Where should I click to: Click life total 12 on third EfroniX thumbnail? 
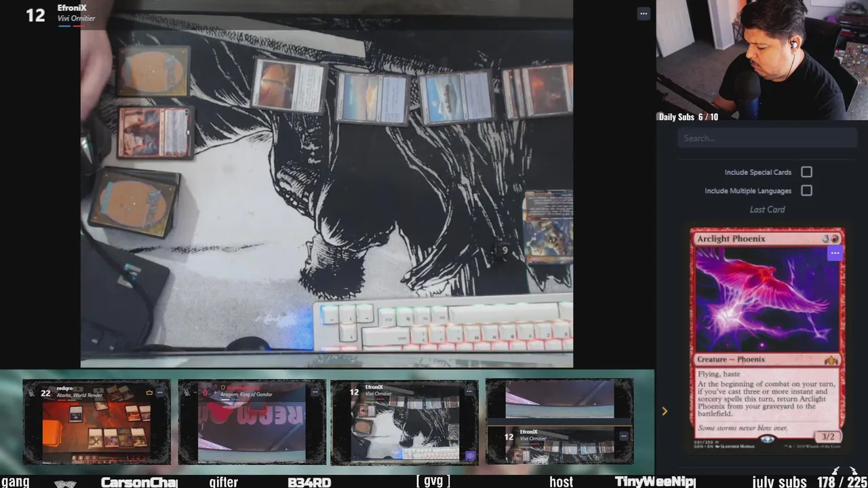354,392
